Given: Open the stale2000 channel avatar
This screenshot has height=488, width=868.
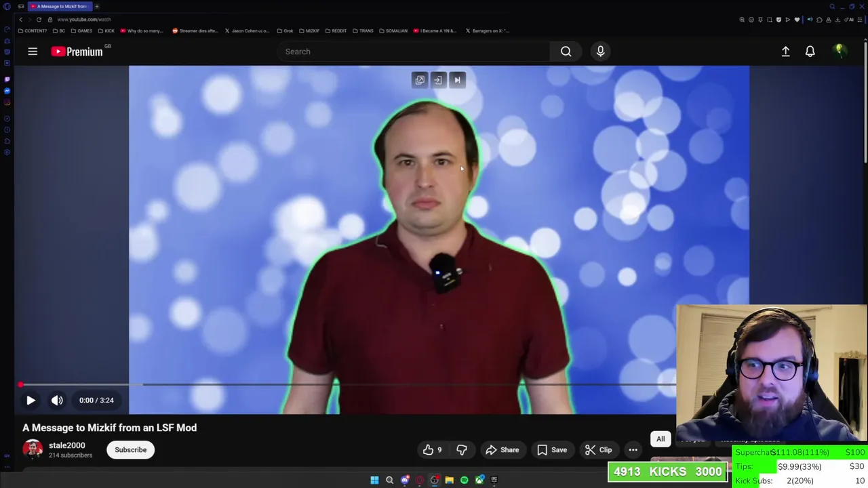Looking at the screenshot, I should pyautogui.click(x=33, y=449).
